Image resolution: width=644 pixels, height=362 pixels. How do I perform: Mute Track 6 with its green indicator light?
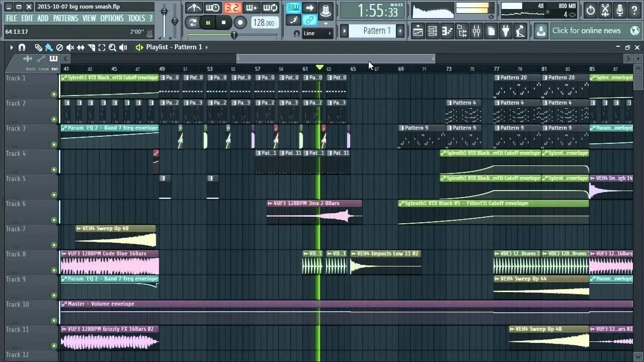coord(54,220)
